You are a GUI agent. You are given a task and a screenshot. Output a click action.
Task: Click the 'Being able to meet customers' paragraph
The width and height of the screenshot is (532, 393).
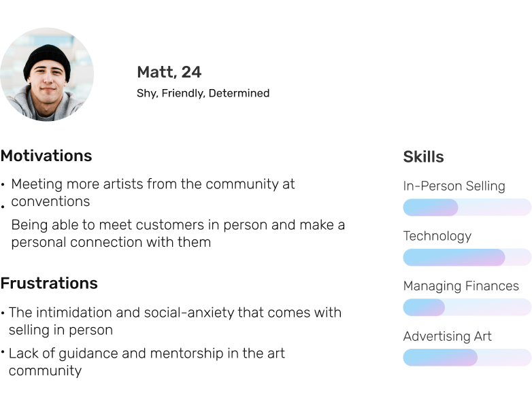point(178,233)
